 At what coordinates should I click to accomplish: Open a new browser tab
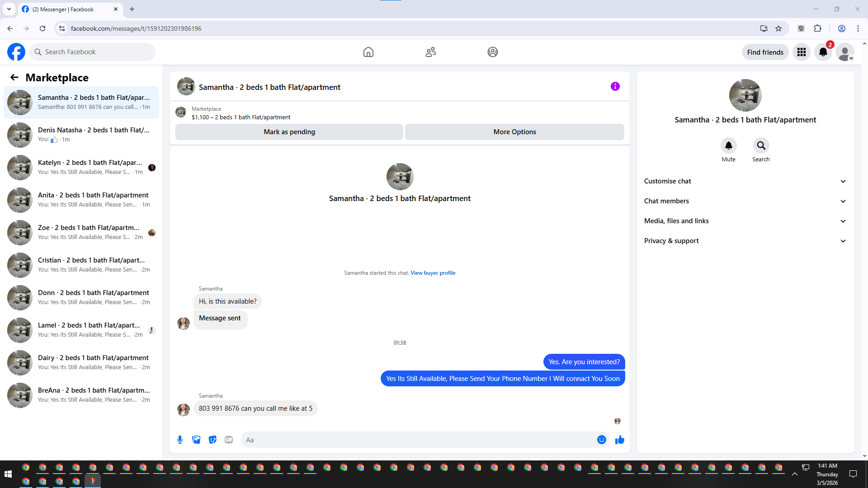(x=132, y=9)
